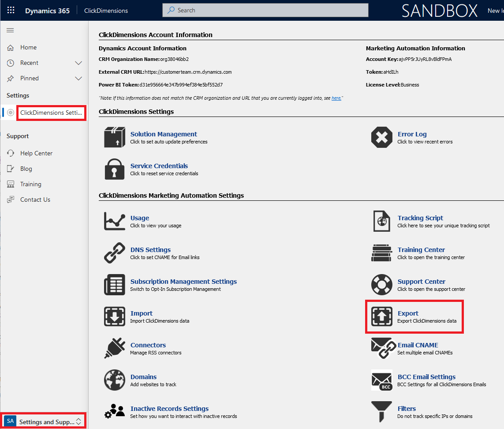Open the Service Credentials link
The image size is (504, 429).
[x=159, y=166]
